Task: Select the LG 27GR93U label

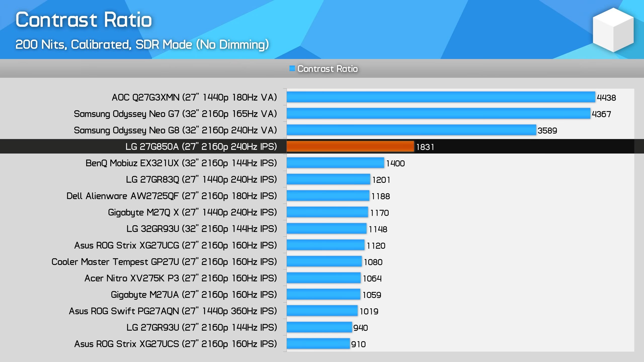Action: [x=202, y=328]
